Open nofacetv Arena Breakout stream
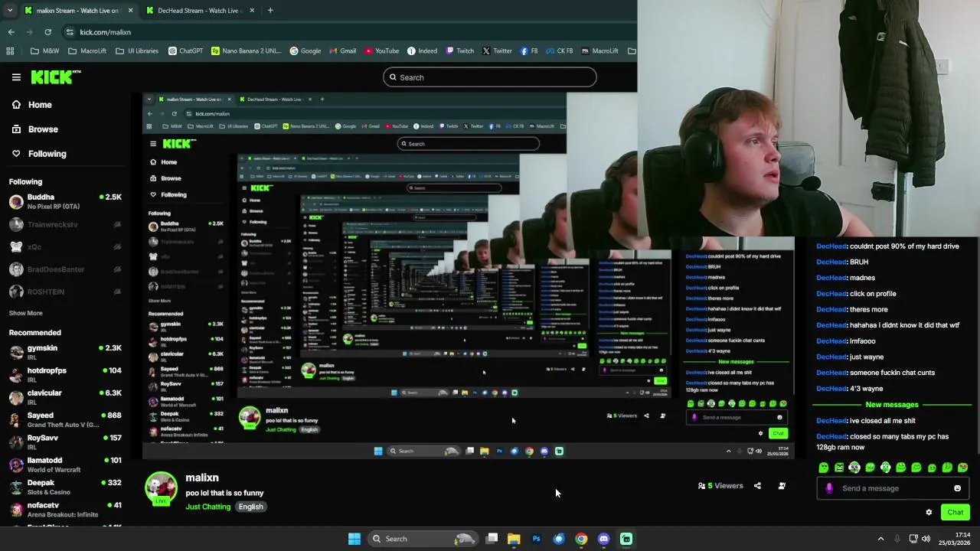Viewport: 980px width, 551px height. coord(65,509)
